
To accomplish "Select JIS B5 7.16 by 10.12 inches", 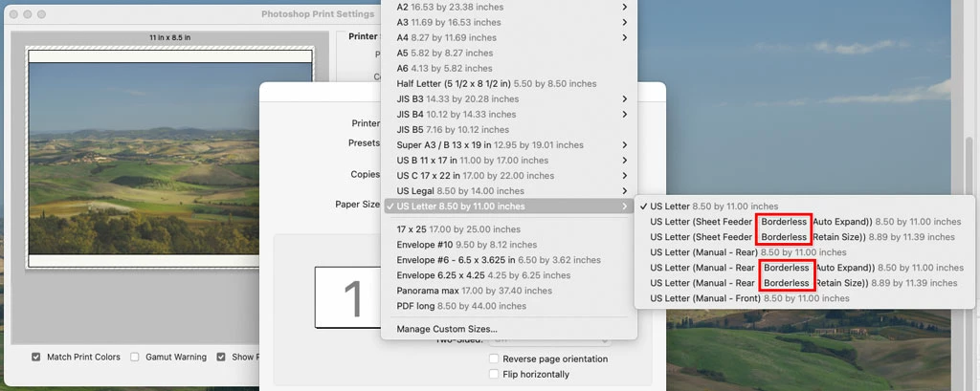I will [x=509, y=129].
